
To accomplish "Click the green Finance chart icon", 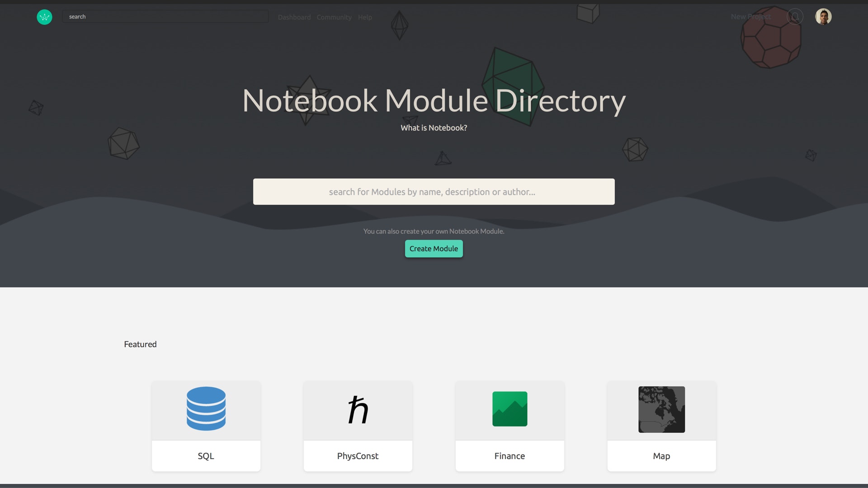I will [509, 409].
